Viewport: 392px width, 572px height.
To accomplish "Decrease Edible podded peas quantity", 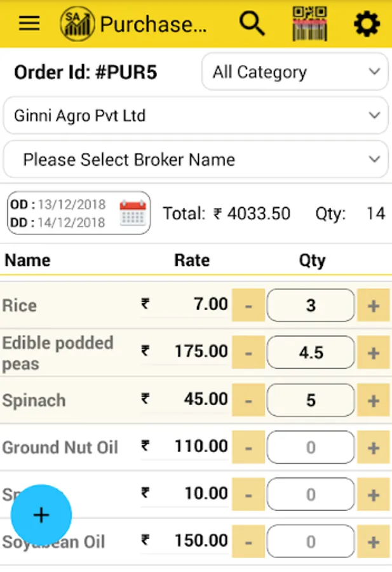I will click(x=248, y=353).
